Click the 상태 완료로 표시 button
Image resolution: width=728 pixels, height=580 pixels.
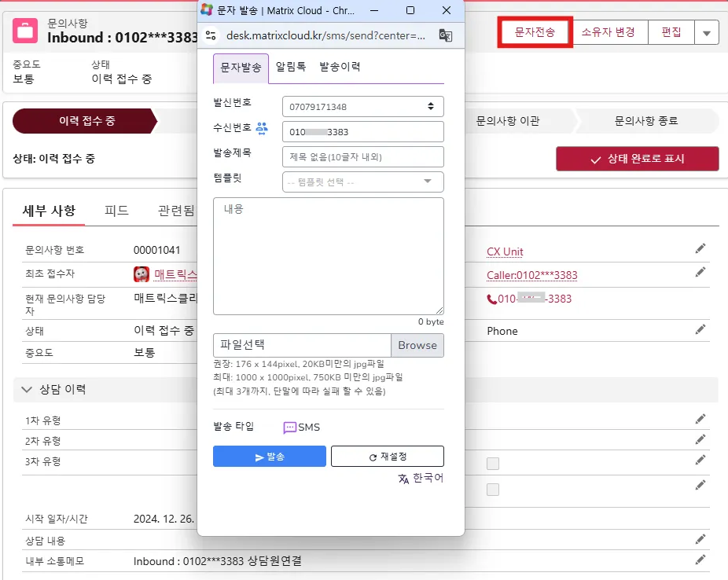[x=637, y=159]
